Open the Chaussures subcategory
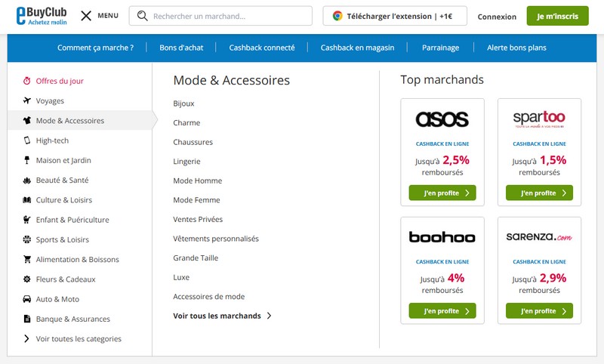This screenshot has height=364, width=604. (193, 142)
